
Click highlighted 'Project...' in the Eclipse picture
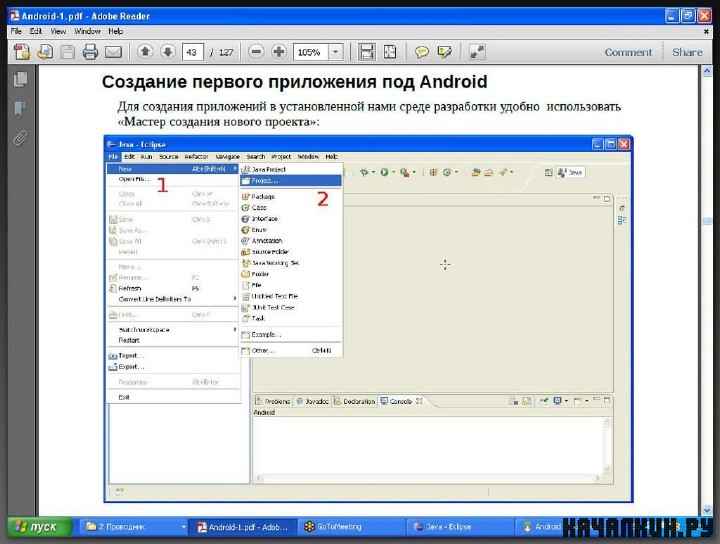(291, 181)
